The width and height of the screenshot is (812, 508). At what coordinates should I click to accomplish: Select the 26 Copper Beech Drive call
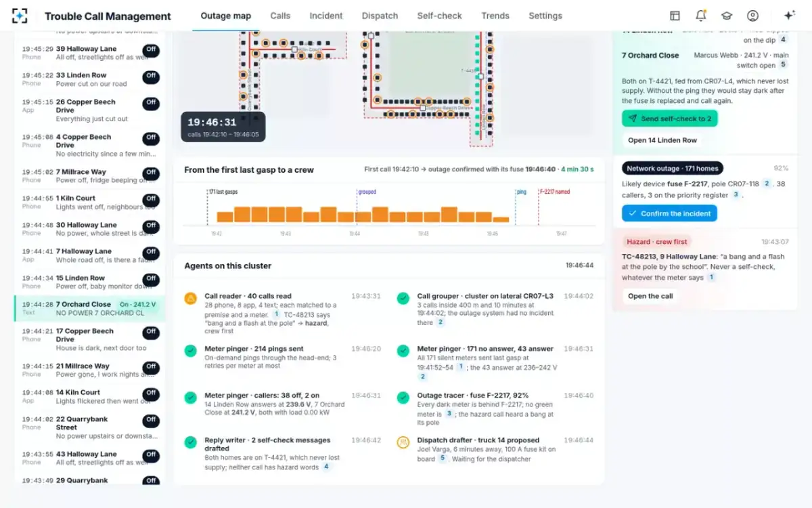pos(89,110)
